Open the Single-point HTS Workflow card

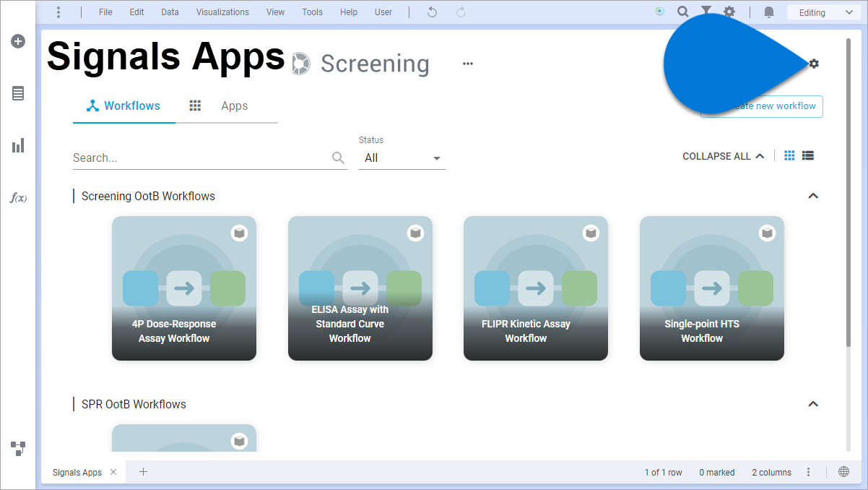coord(712,288)
